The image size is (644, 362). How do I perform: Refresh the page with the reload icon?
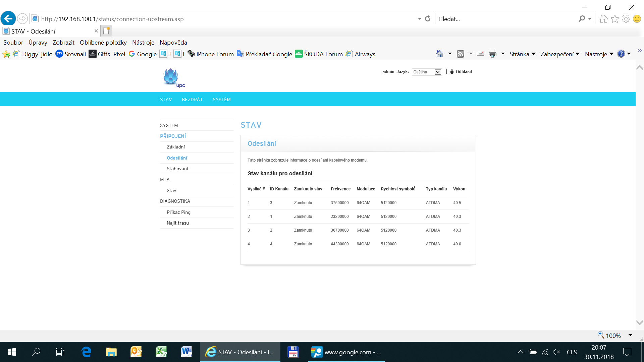click(x=428, y=19)
